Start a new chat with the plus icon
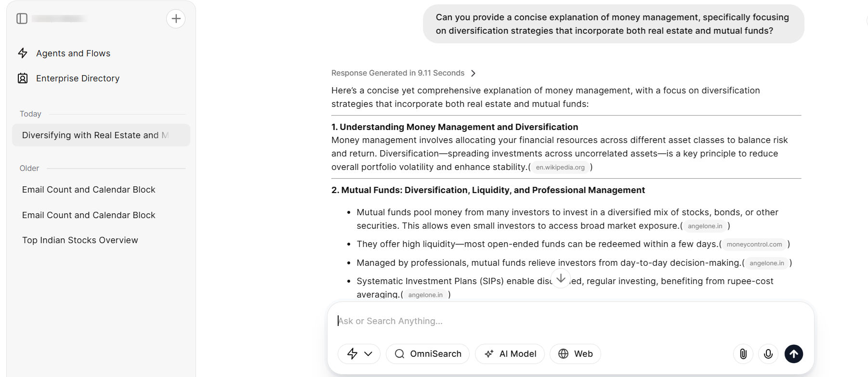Image resolution: width=868 pixels, height=377 pixels. [176, 18]
